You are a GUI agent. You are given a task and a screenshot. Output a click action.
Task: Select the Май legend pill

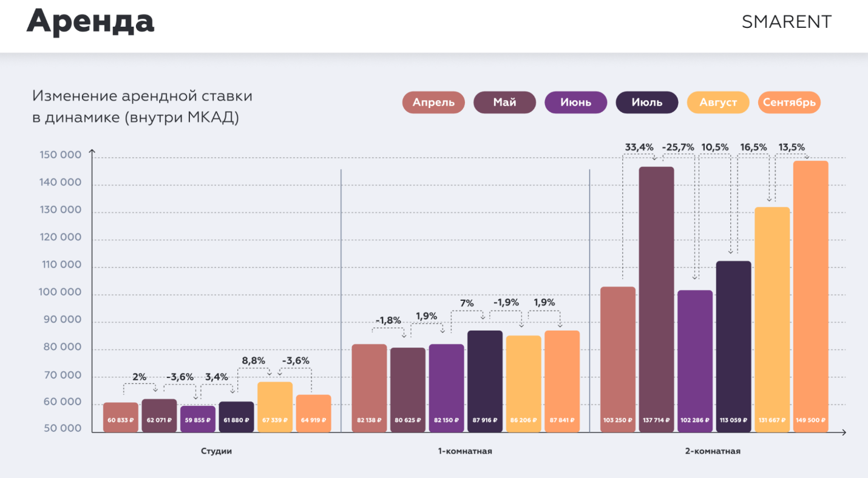(504, 103)
